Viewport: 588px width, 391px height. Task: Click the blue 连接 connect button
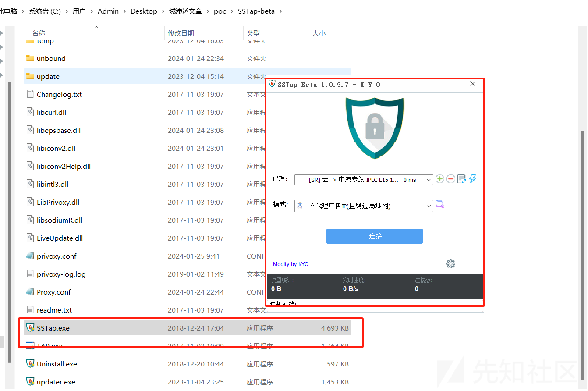(375, 236)
